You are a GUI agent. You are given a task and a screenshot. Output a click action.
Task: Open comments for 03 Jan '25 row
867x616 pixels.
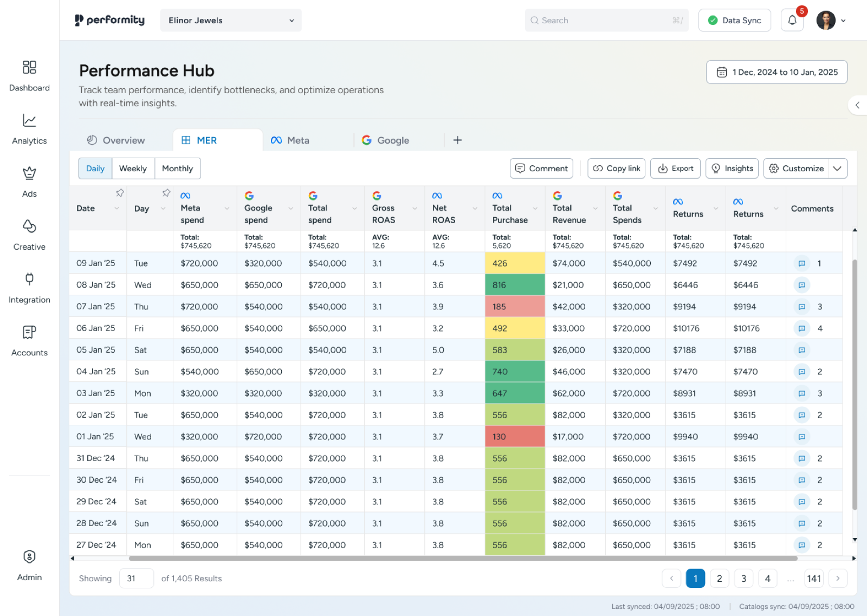coord(801,393)
